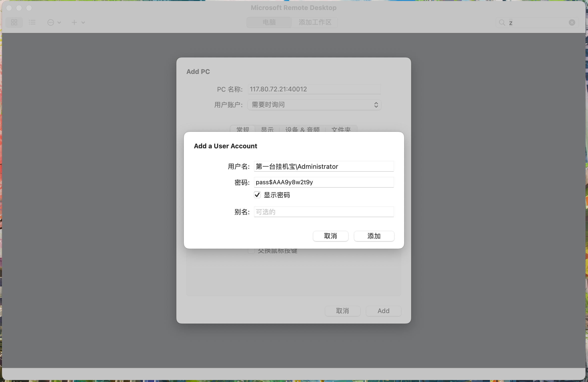
Task: Click the search icon in toolbar
Action: point(502,22)
